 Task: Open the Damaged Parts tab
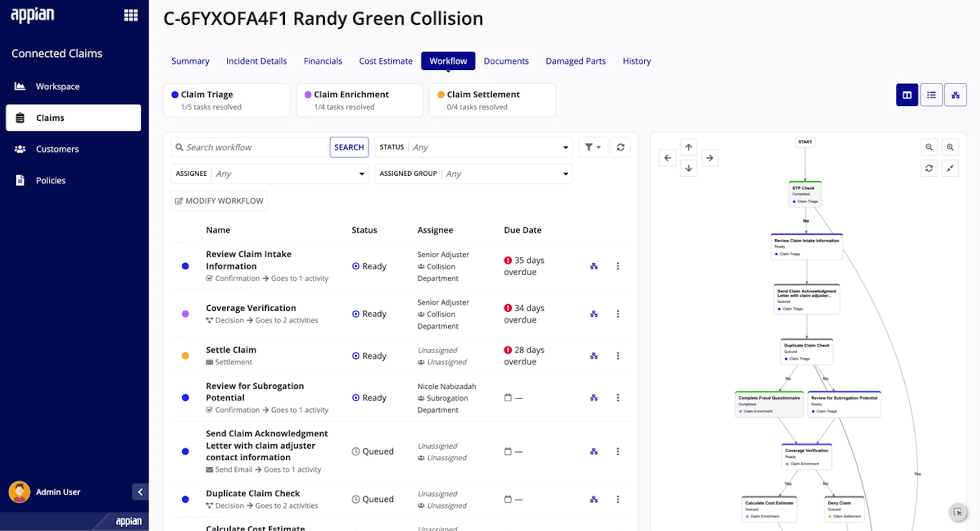point(576,61)
